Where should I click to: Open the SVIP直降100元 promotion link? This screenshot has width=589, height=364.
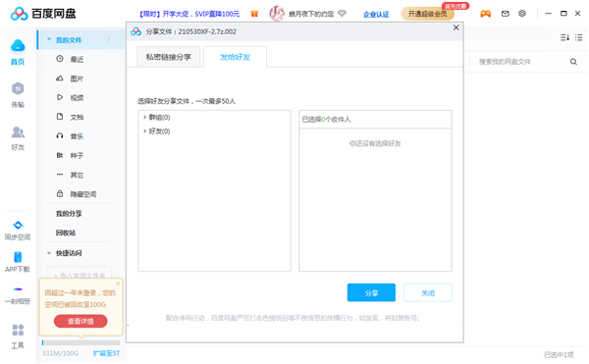coord(189,14)
